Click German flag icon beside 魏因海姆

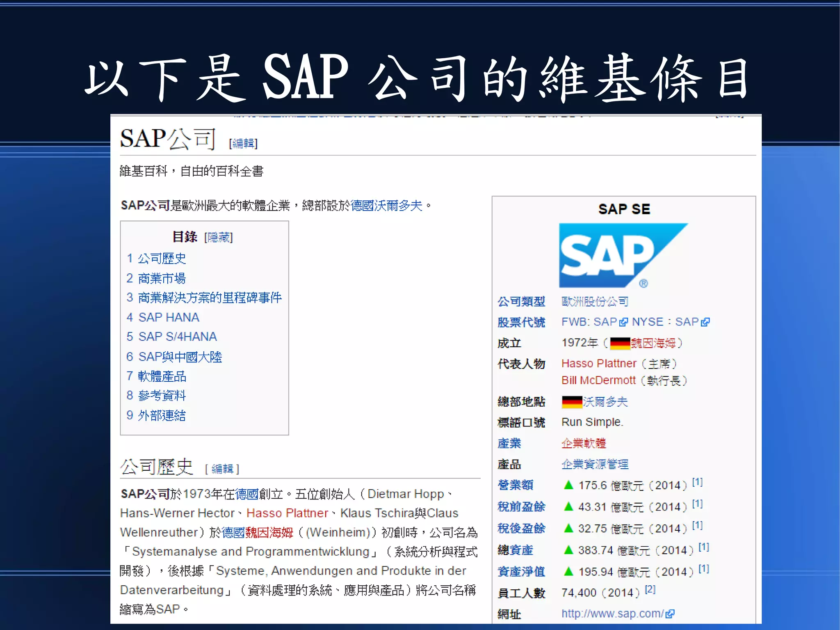pyautogui.click(x=620, y=343)
